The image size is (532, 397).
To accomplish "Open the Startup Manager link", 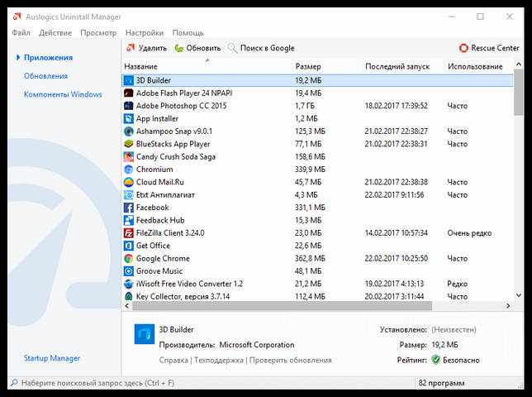I will pyautogui.click(x=52, y=358).
